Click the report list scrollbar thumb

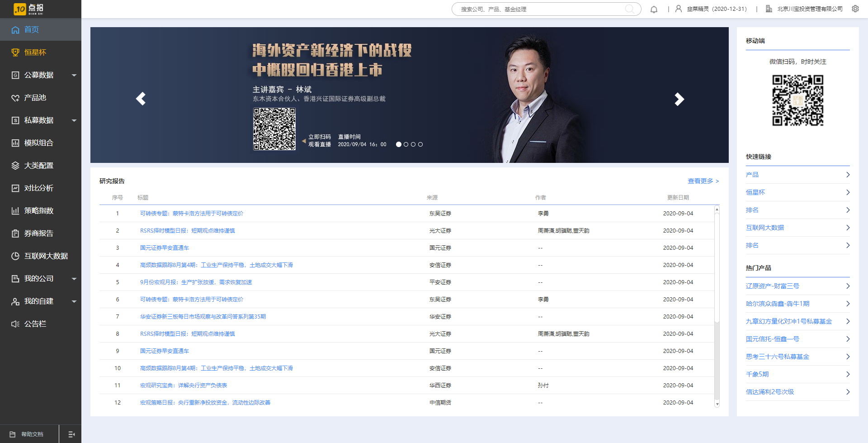[717, 267]
